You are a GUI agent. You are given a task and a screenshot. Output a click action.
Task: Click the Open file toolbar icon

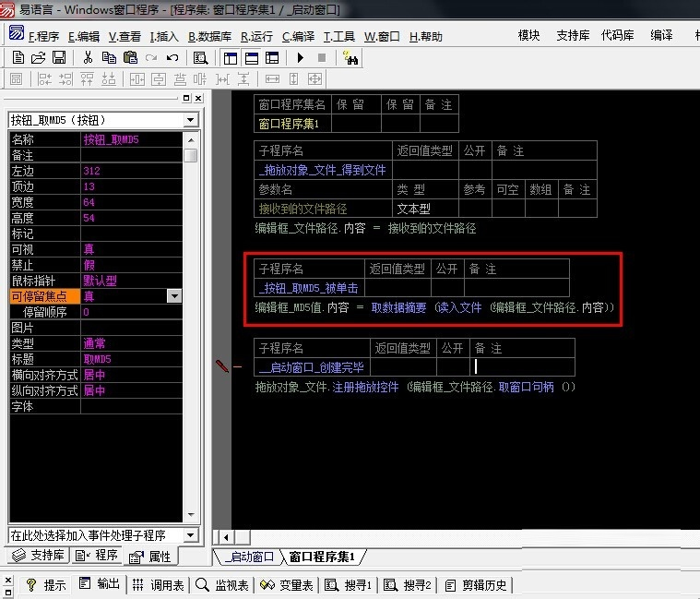tap(38, 57)
